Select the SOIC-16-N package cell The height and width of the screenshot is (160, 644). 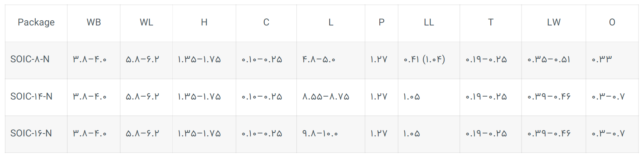(x=31, y=133)
